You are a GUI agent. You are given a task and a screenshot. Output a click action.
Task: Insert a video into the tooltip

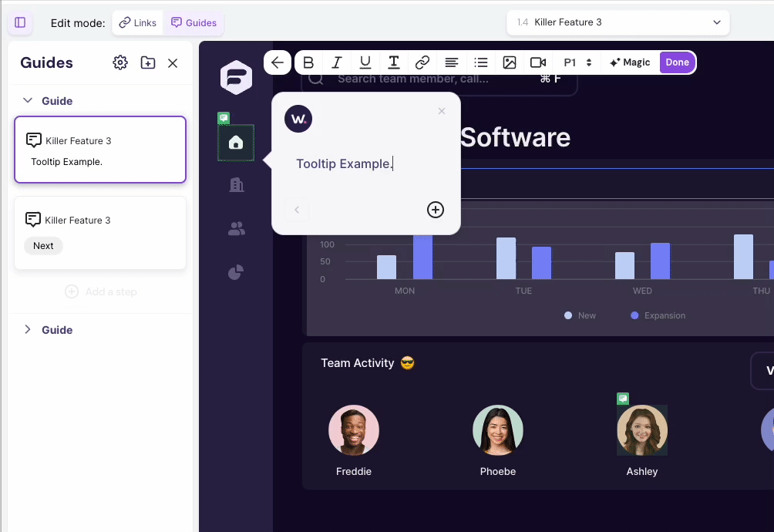pos(538,62)
